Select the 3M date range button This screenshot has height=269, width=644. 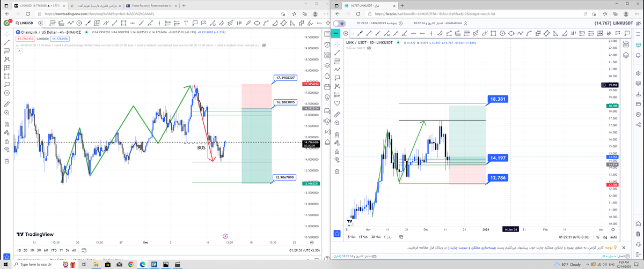pyautogui.click(x=39, y=250)
